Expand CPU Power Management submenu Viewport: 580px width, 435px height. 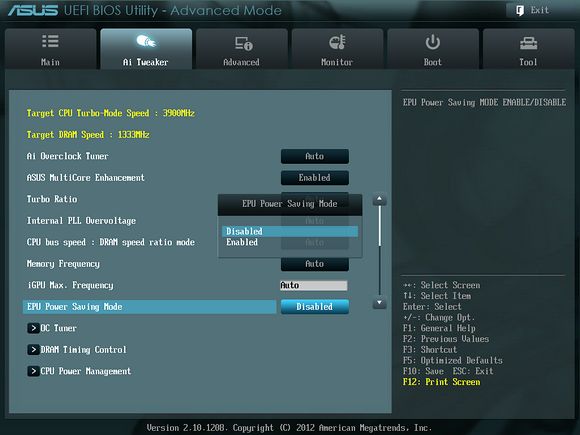[x=79, y=371]
